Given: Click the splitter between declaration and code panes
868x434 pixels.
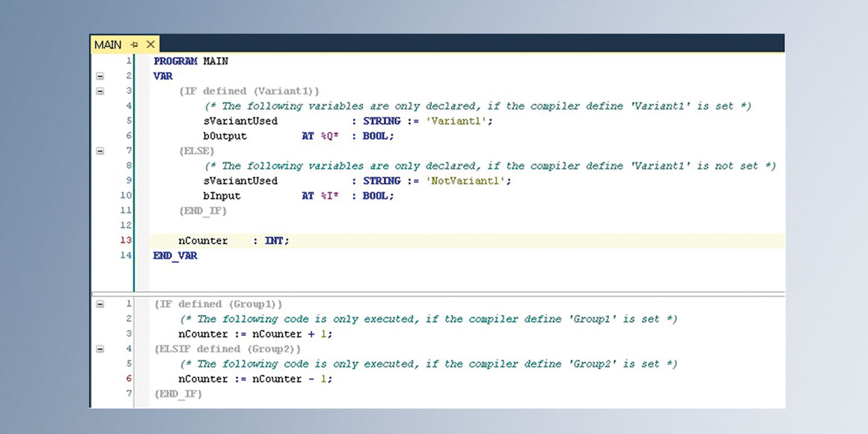Looking at the screenshot, I should pos(437,293).
